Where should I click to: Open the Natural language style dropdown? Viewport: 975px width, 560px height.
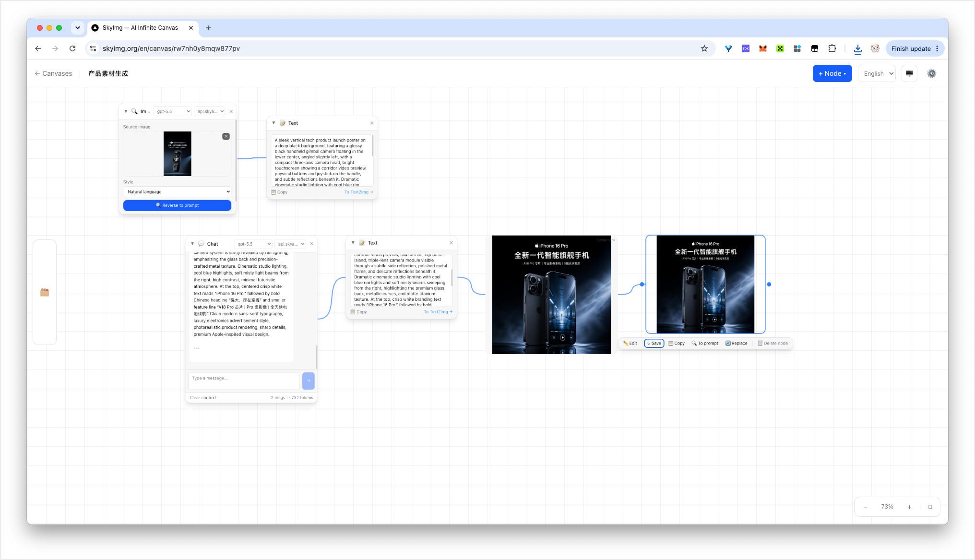177,191
